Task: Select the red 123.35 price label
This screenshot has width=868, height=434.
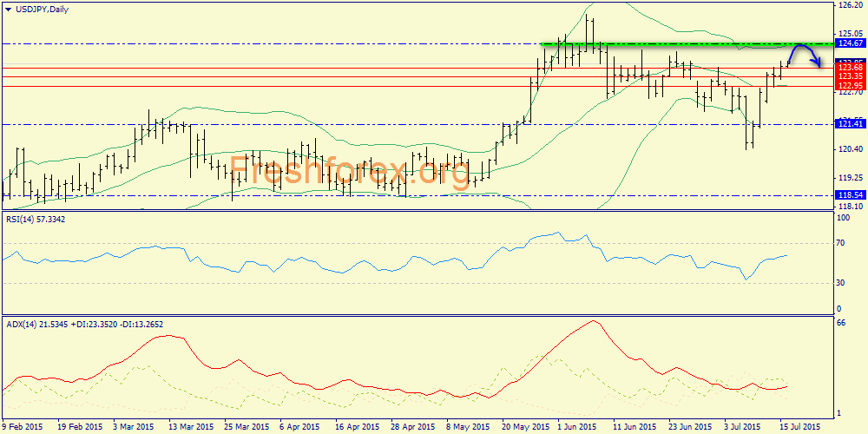Action: coord(851,76)
